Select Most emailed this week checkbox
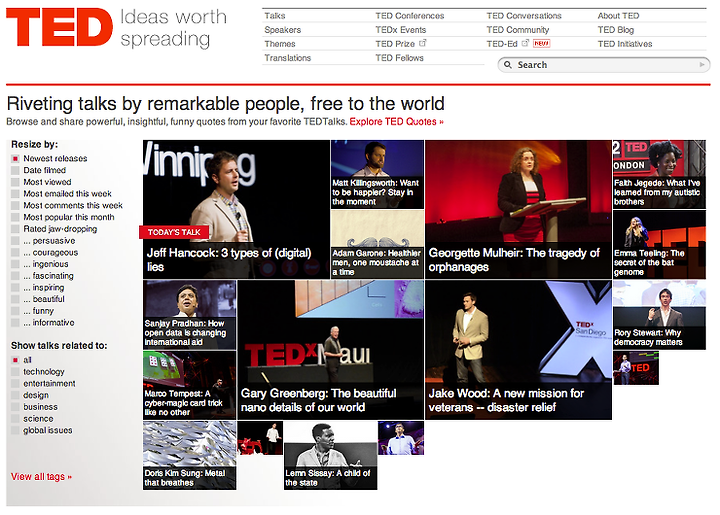This screenshot has height=515, width=720. tap(15, 194)
